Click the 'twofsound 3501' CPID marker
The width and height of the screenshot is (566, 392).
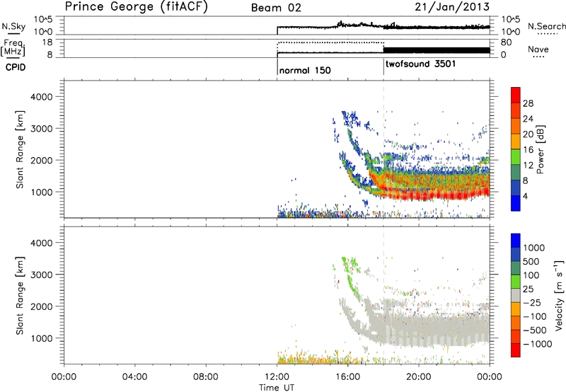(420, 64)
